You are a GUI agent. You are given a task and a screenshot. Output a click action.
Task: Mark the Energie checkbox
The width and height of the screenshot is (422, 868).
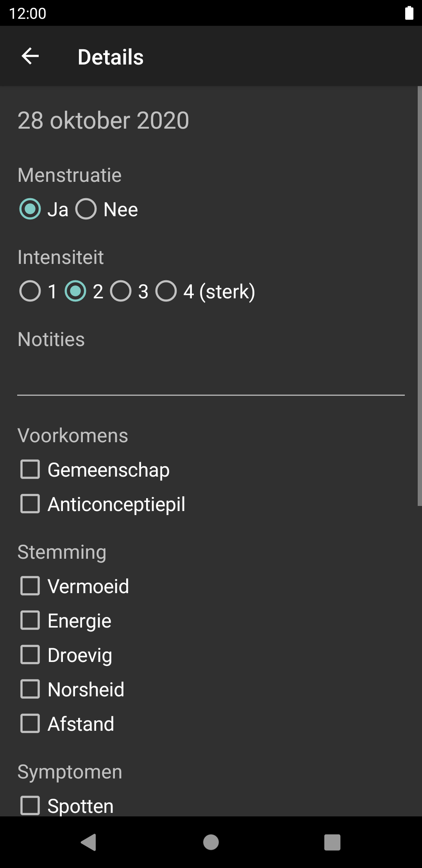click(x=30, y=620)
